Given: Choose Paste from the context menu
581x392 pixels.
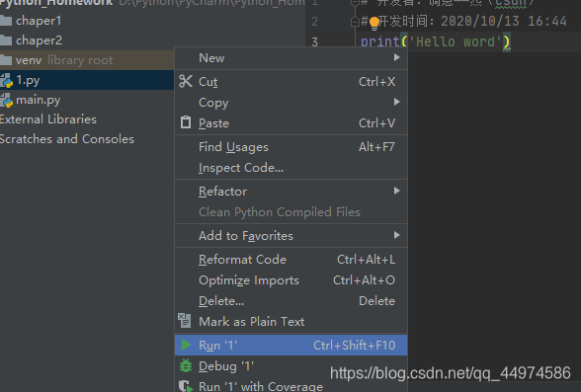Looking at the screenshot, I should pyautogui.click(x=290, y=122).
